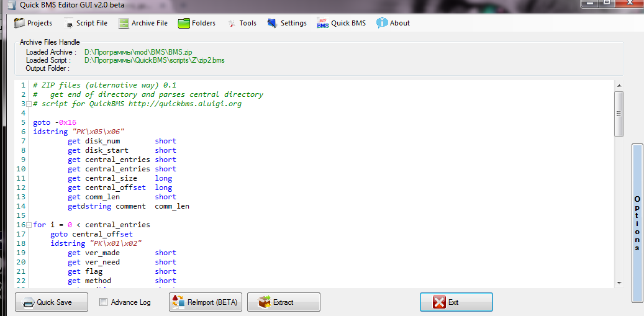The width and height of the screenshot is (644, 316).
Task: Click the Loaded Script path zip2.bms
Action: coord(155,60)
